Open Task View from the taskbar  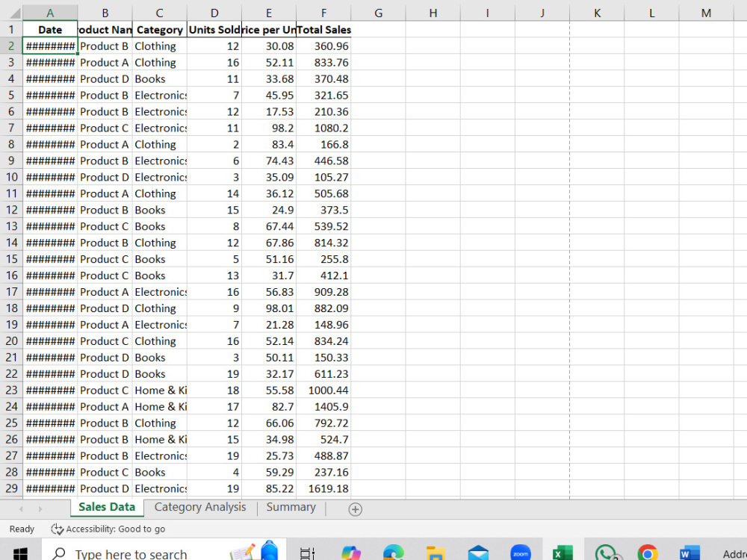pyautogui.click(x=307, y=554)
